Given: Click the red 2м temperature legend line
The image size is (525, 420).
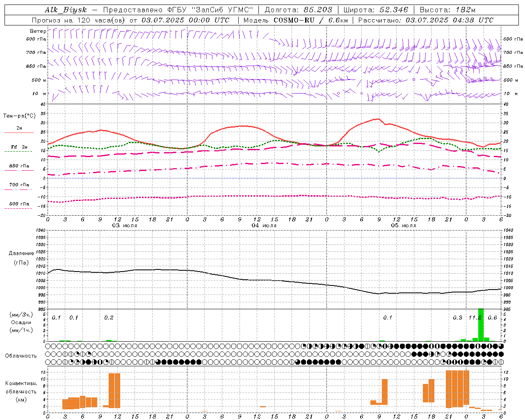Looking at the screenshot, I should point(19,132).
